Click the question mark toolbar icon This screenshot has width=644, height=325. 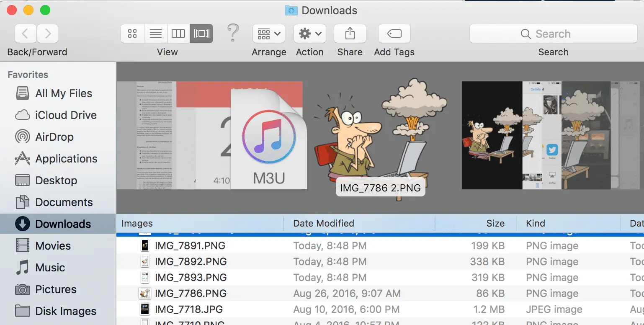(233, 33)
